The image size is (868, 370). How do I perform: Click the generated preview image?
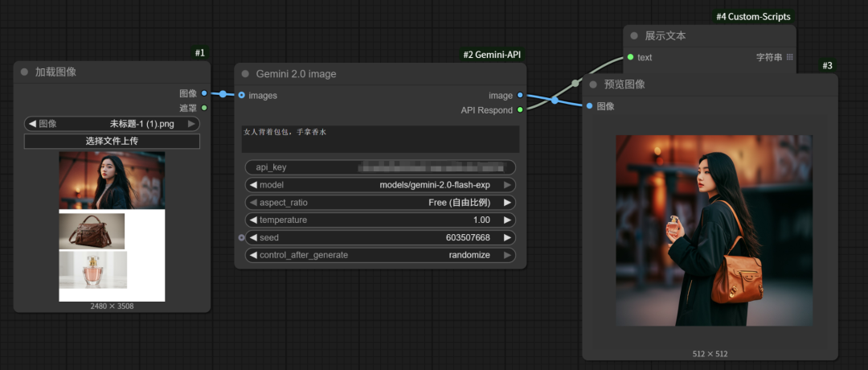pyautogui.click(x=714, y=230)
